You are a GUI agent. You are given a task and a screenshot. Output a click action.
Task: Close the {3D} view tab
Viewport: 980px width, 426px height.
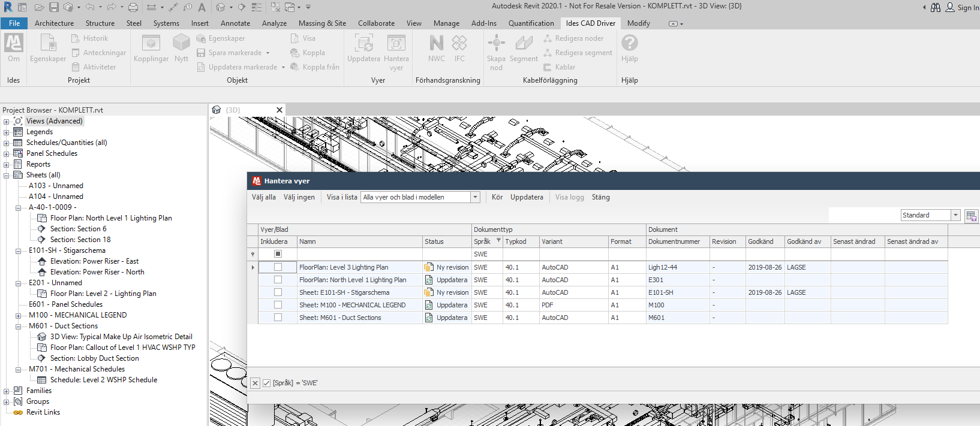click(279, 110)
